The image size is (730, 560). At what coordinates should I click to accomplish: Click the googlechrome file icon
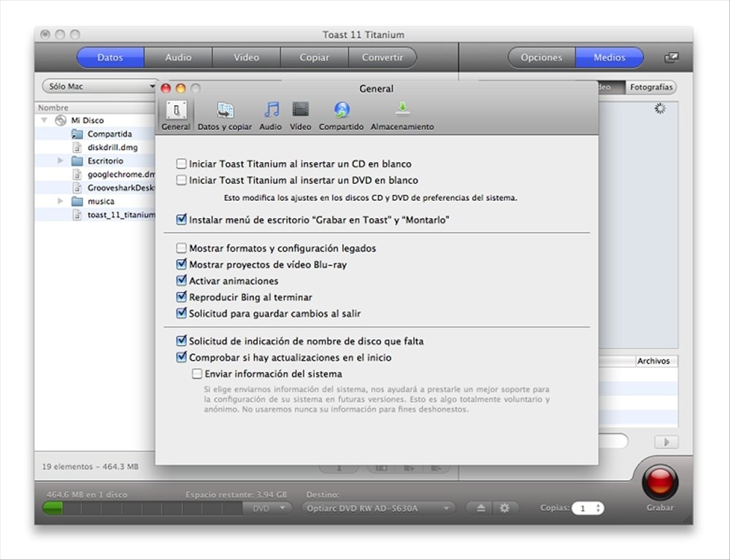(x=77, y=174)
